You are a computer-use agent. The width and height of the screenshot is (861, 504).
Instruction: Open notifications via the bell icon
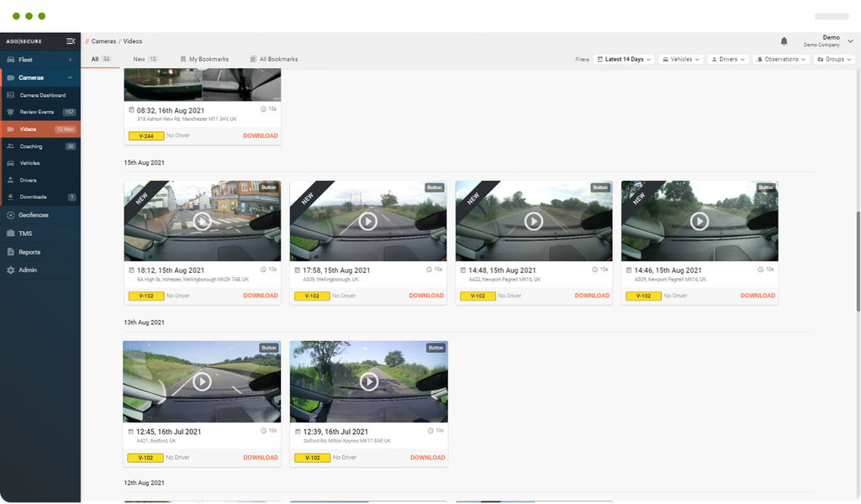click(784, 41)
